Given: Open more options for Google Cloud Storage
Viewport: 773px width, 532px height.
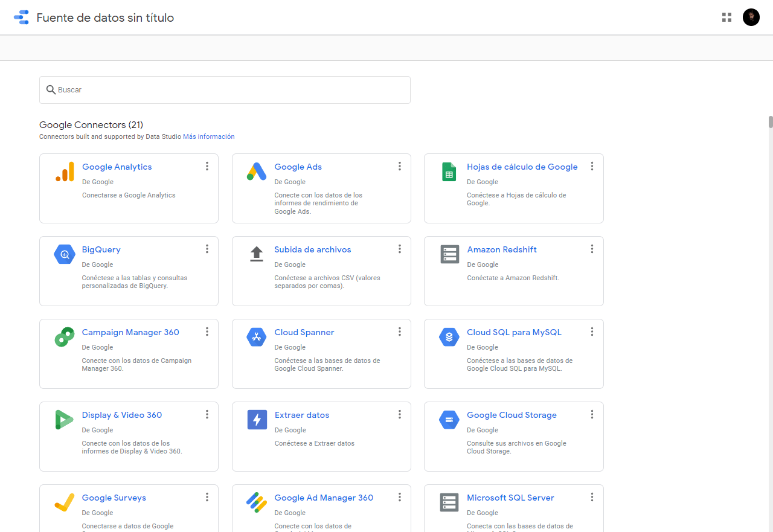Looking at the screenshot, I should click(592, 414).
